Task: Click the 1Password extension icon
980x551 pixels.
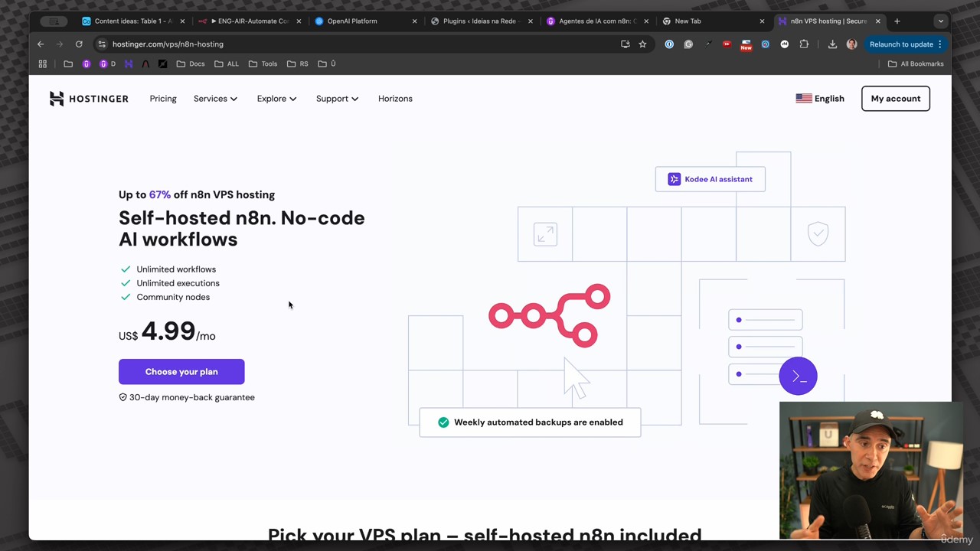Action: pos(669,44)
